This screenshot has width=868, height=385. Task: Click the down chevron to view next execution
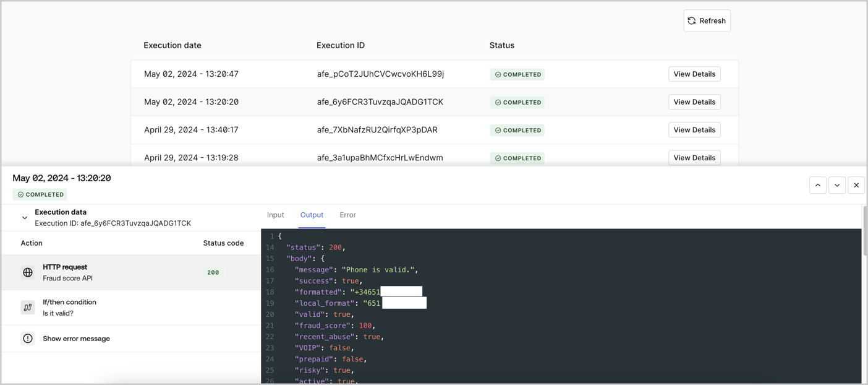coord(836,184)
